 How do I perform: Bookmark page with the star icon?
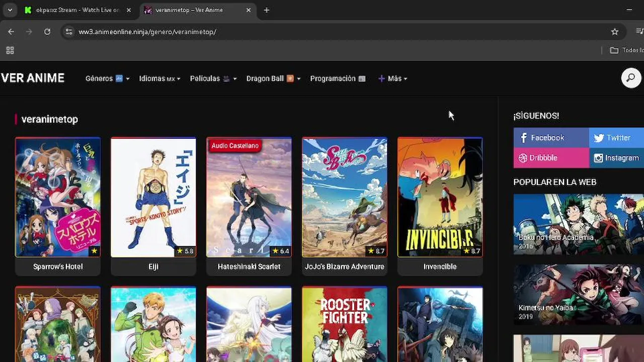[x=614, y=32]
